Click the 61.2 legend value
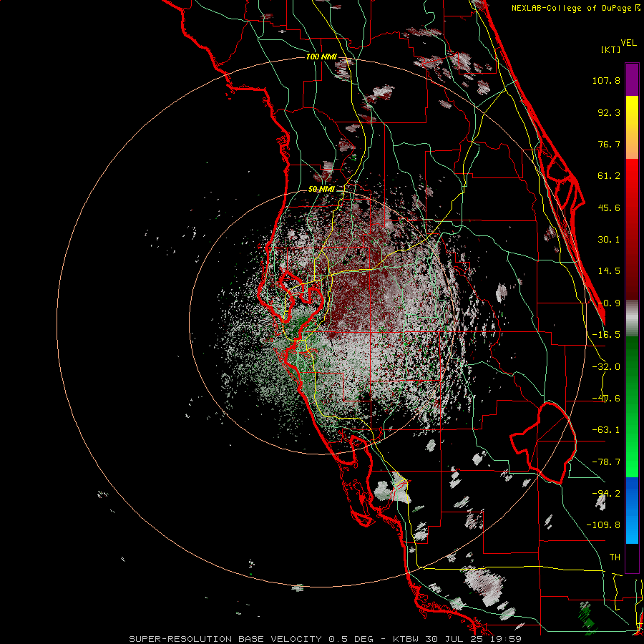 609,176
